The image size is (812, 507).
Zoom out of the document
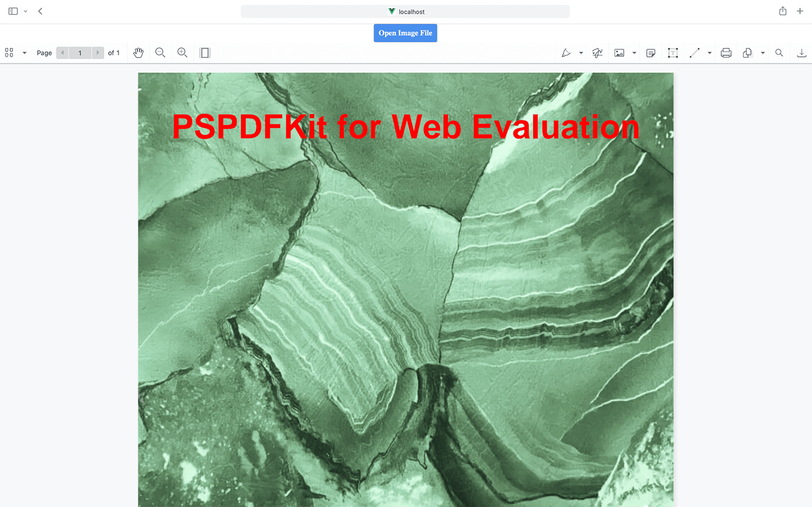(160, 52)
